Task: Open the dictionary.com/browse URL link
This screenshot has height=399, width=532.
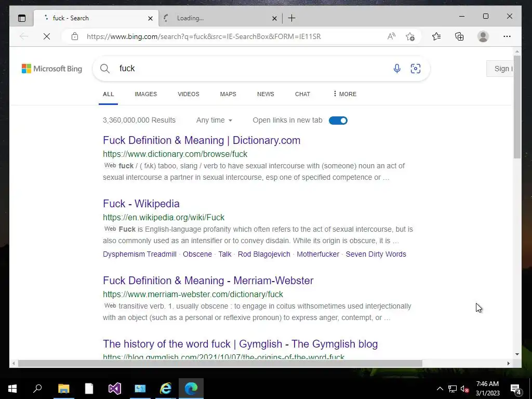Action: coord(175,154)
